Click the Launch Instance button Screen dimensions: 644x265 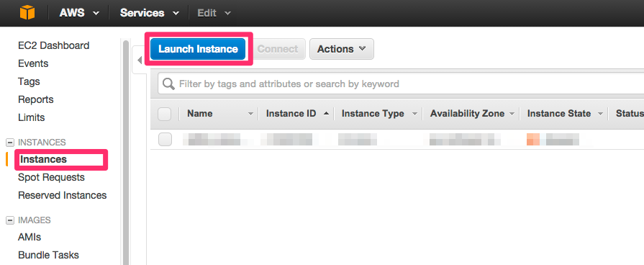tap(198, 49)
